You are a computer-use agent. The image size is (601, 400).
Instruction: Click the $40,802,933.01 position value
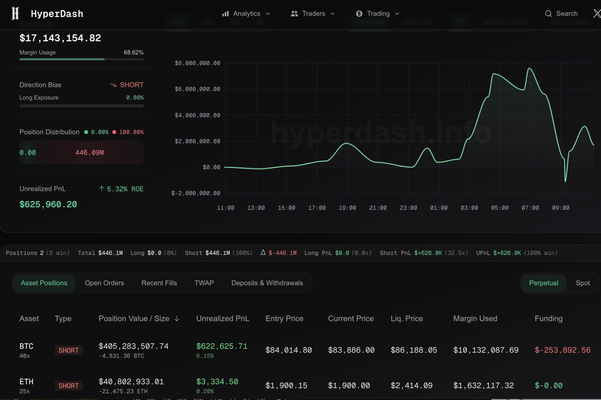pyautogui.click(x=131, y=382)
